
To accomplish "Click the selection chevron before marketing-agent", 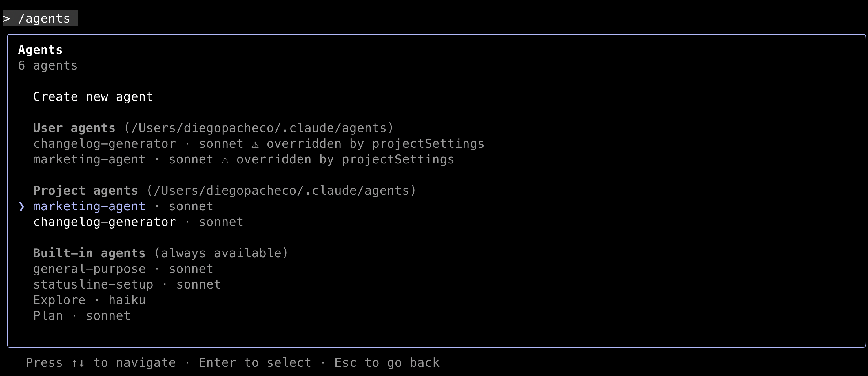I will pos(21,207).
